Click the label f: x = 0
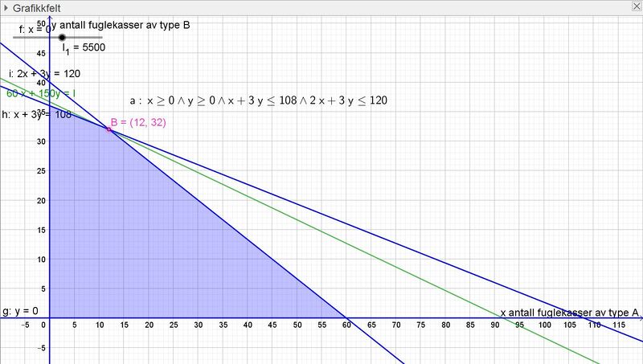643x364 pixels. click(x=35, y=30)
